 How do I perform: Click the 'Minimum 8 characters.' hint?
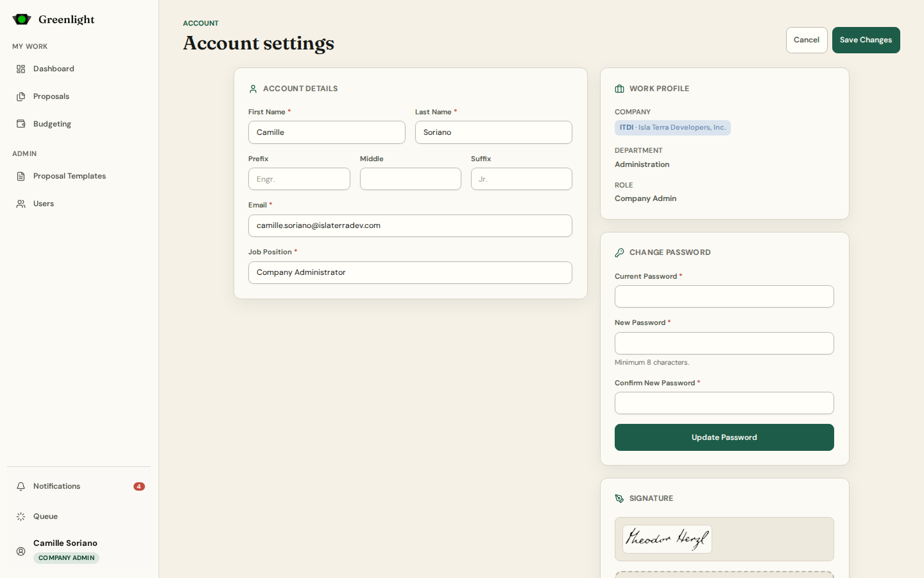[x=652, y=362]
